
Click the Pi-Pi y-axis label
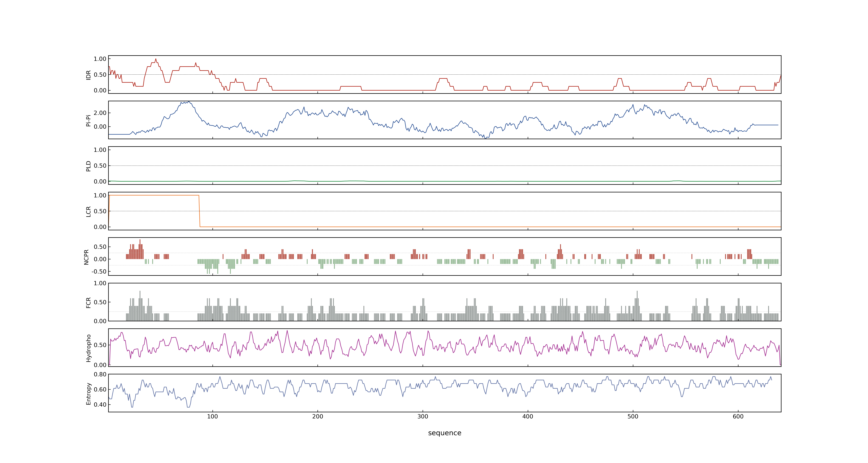(89, 120)
